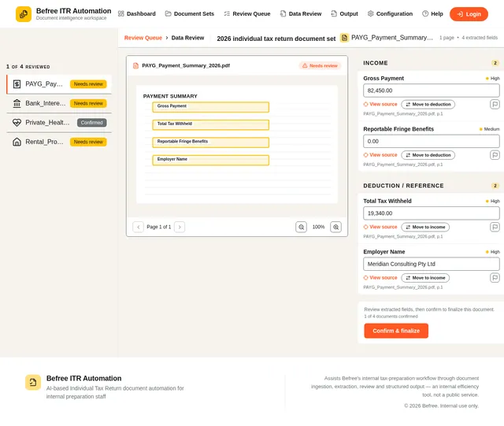Click the 100% zoom level text
The height and width of the screenshot is (426, 504).
tap(318, 227)
